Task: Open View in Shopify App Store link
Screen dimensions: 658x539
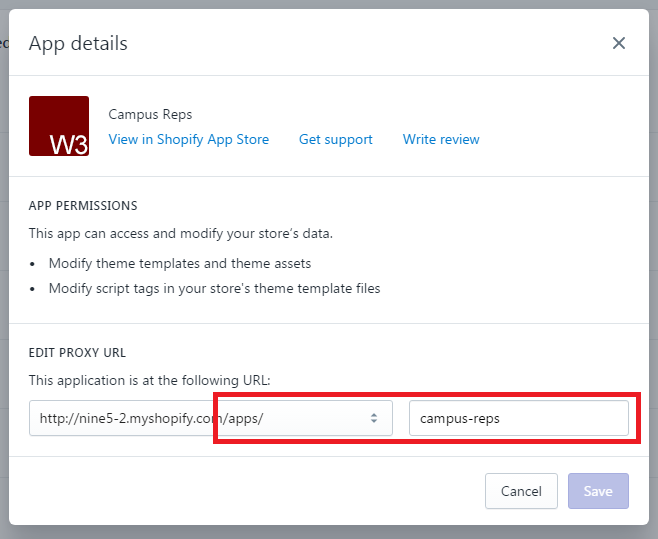Action: tap(188, 139)
